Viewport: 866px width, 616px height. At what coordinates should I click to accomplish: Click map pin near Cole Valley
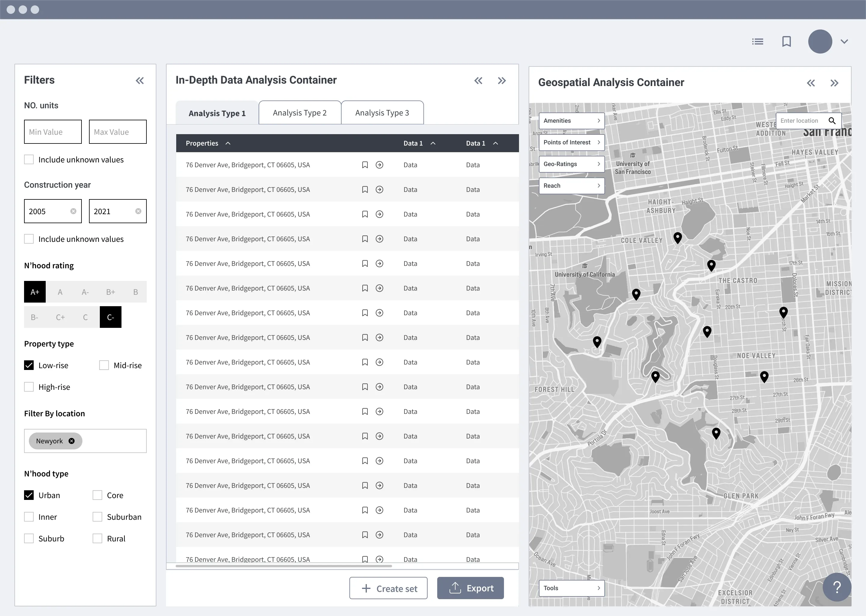point(677,238)
